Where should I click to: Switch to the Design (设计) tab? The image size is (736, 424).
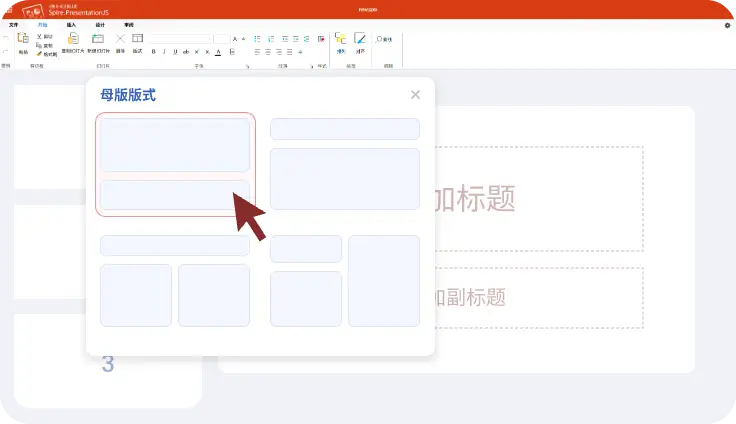tap(100, 25)
